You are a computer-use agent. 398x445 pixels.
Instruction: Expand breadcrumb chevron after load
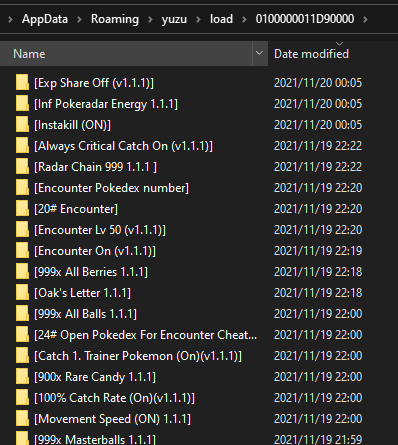244,19
